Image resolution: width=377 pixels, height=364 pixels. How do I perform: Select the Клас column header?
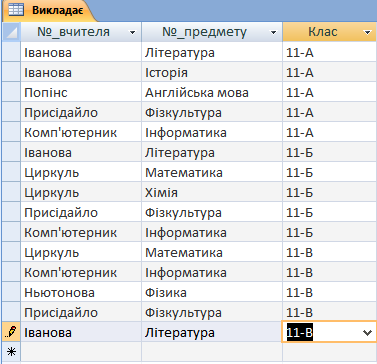(x=330, y=32)
